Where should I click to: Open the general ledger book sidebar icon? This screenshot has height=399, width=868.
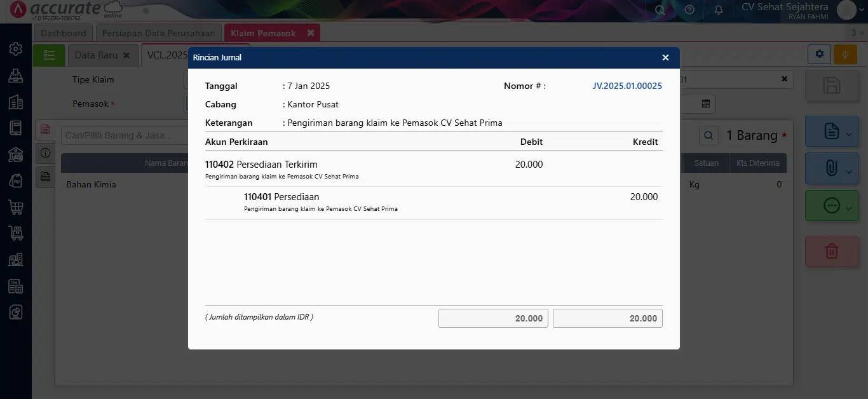pos(16,128)
